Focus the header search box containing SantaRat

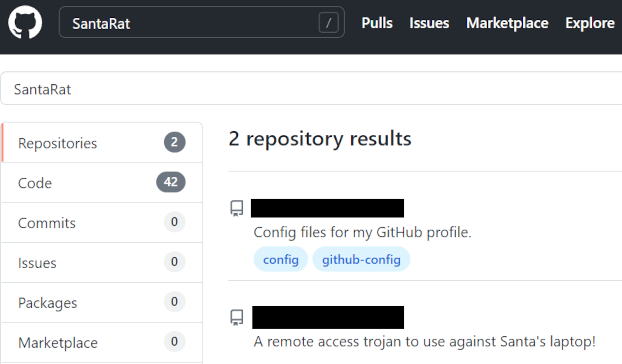[202, 23]
